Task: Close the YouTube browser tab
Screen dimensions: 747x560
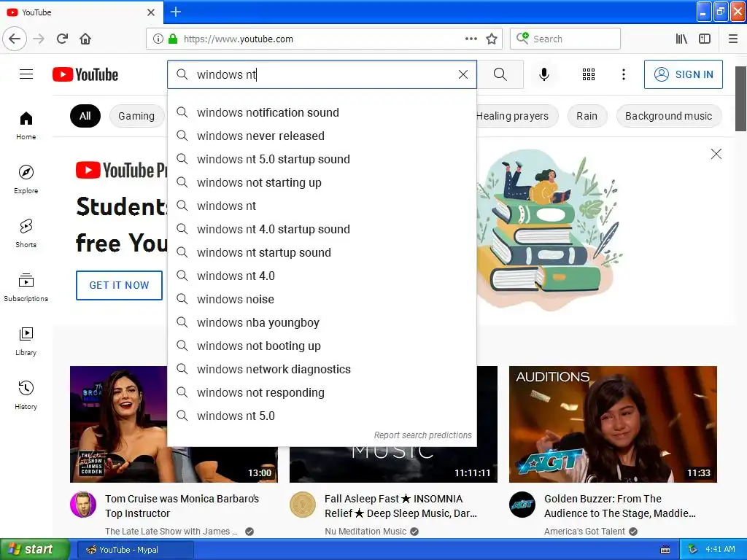Action: (x=151, y=12)
